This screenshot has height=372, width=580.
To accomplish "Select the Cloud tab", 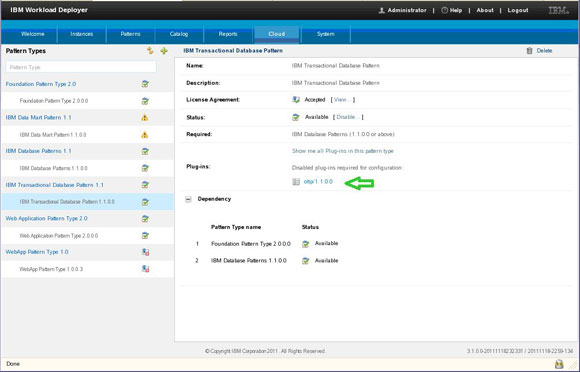I will pos(277,34).
